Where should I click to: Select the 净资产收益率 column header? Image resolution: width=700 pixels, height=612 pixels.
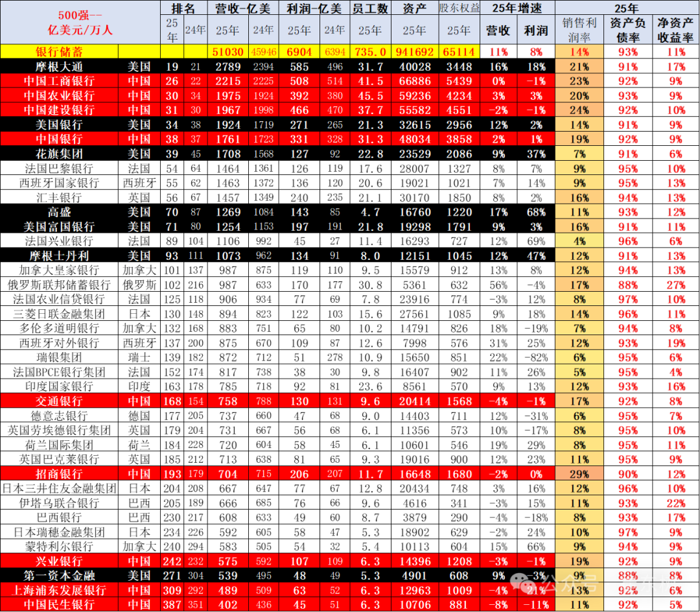[x=676, y=30]
